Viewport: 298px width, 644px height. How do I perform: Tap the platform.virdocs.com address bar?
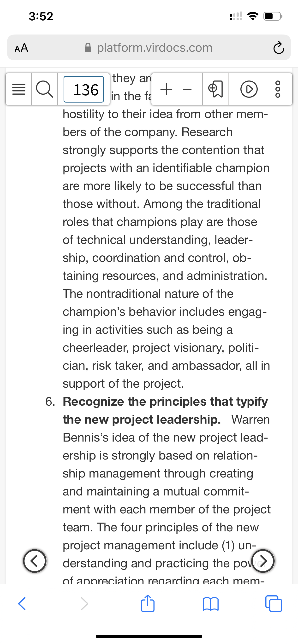click(149, 47)
